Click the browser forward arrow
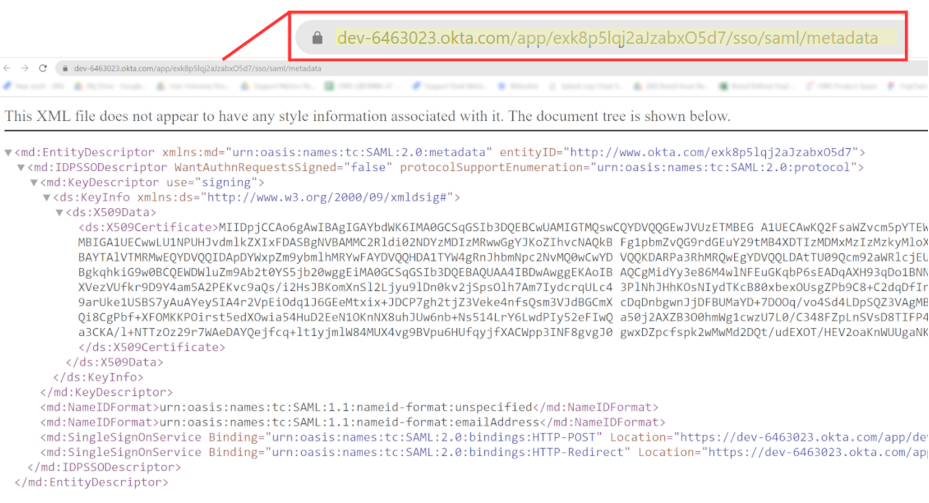The image size is (929, 503). [x=24, y=68]
